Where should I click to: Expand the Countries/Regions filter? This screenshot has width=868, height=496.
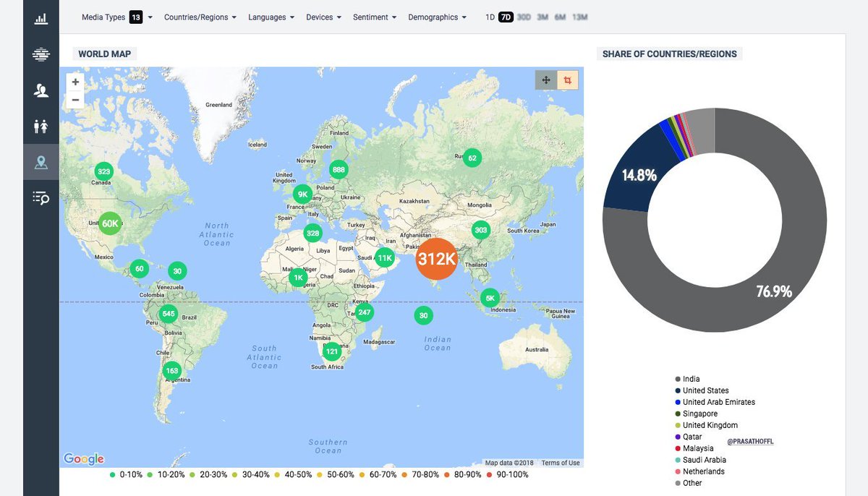click(200, 17)
